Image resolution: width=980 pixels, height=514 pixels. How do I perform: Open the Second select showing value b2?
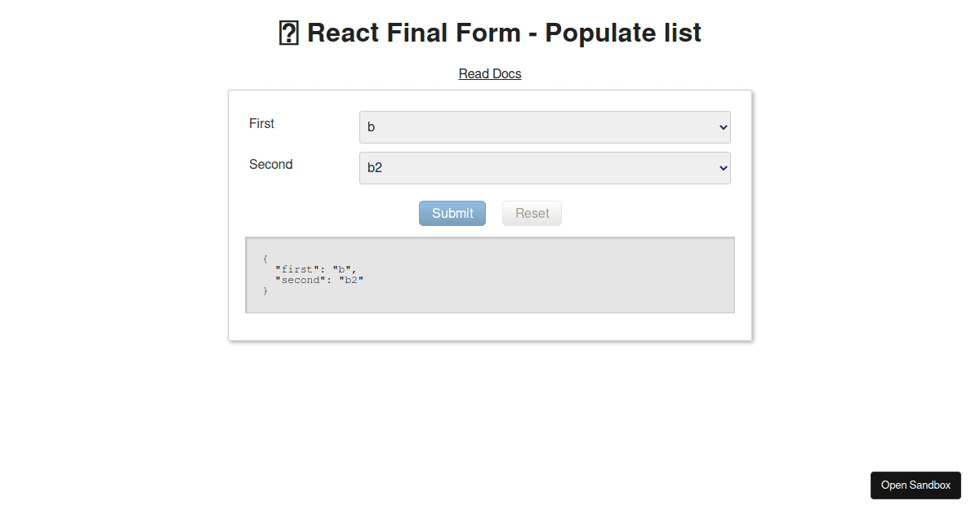[545, 168]
